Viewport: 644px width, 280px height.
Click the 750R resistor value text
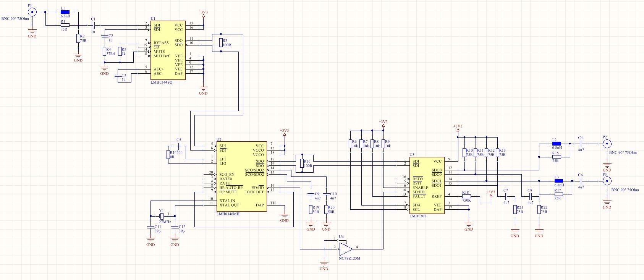tap(466, 201)
